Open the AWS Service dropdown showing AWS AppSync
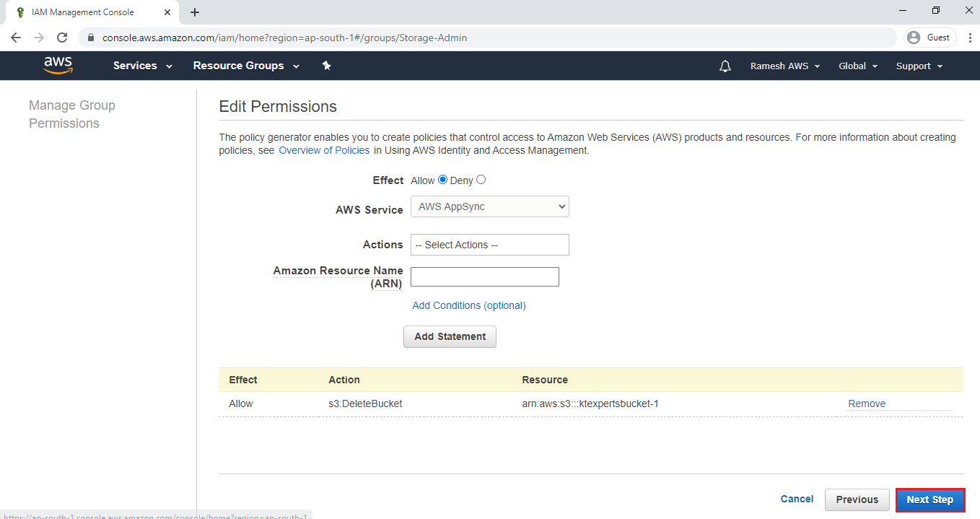Image resolution: width=980 pixels, height=519 pixels. pos(489,206)
